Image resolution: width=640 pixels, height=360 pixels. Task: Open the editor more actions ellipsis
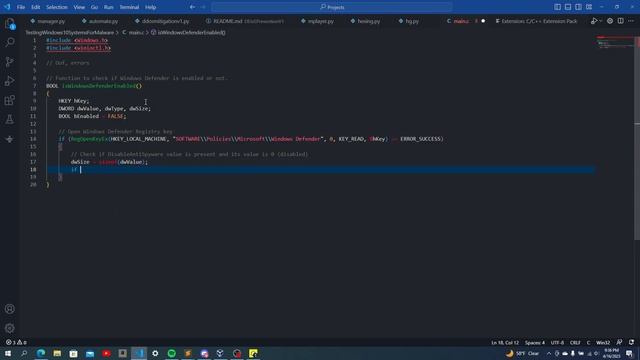(631, 21)
